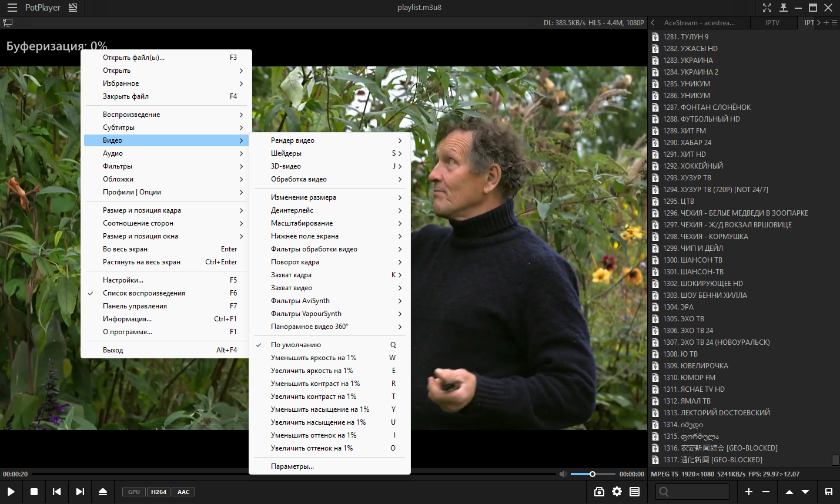Pin the window on top with pushpin icon
Screen dimensions: 840x504
pyautogui.click(x=783, y=8)
